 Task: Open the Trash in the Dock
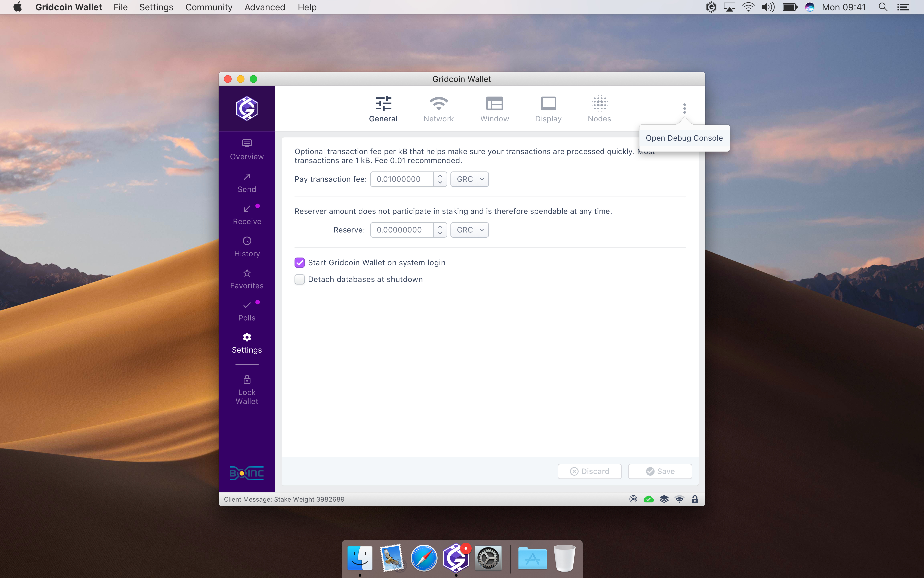pyautogui.click(x=564, y=558)
